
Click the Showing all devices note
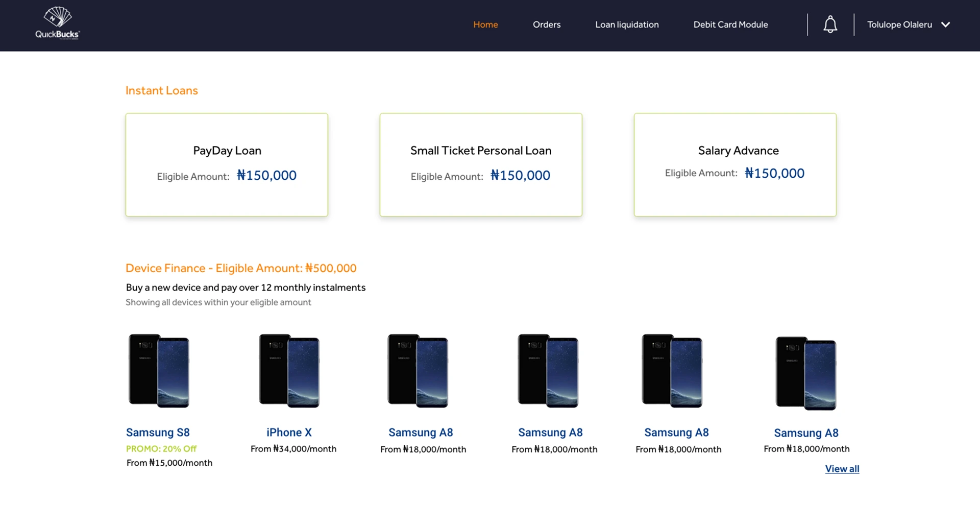point(218,302)
